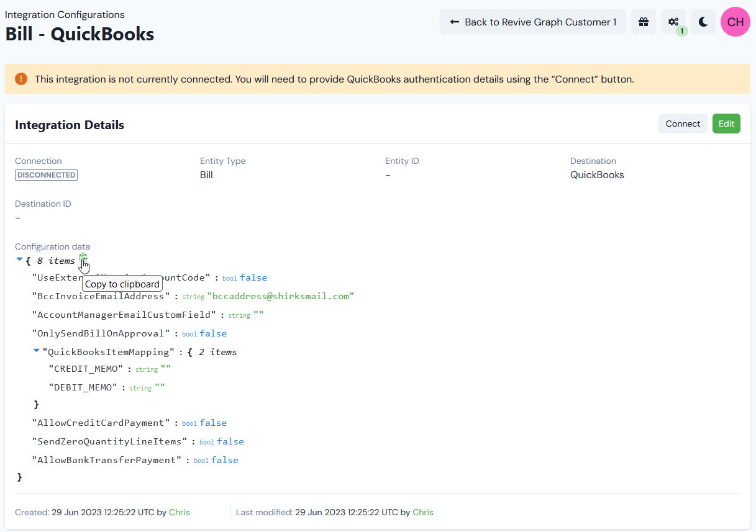Image resolution: width=756 pixels, height=532 pixels.
Task: Click the "OnlySendBillOnApproval" key
Action: tap(101, 333)
